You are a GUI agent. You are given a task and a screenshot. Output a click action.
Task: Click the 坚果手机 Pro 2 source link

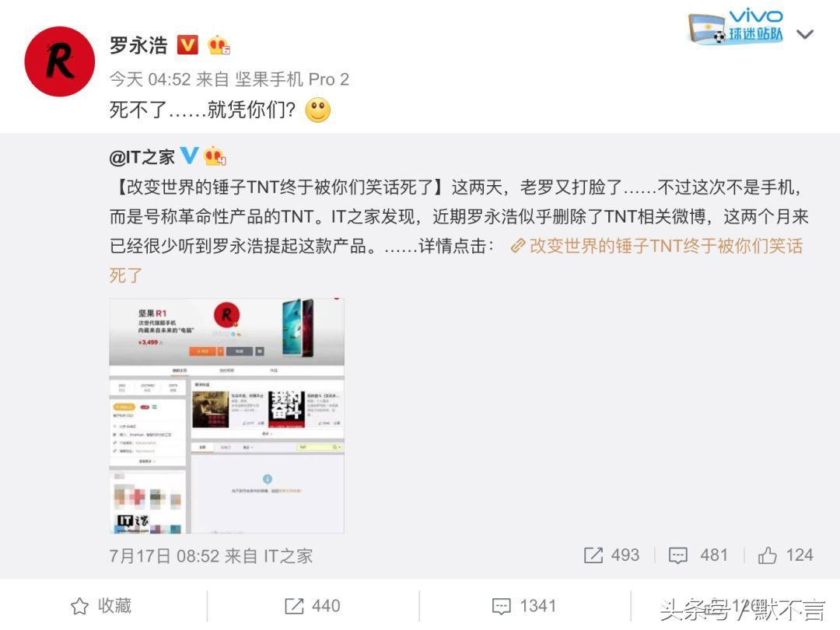click(x=292, y=80)
